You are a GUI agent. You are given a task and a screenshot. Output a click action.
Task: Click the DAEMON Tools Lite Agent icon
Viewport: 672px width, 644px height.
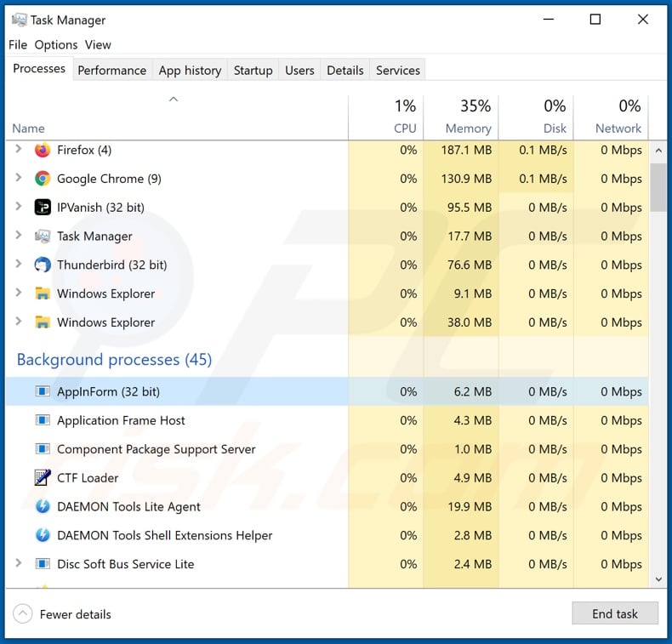coord(43,507)
